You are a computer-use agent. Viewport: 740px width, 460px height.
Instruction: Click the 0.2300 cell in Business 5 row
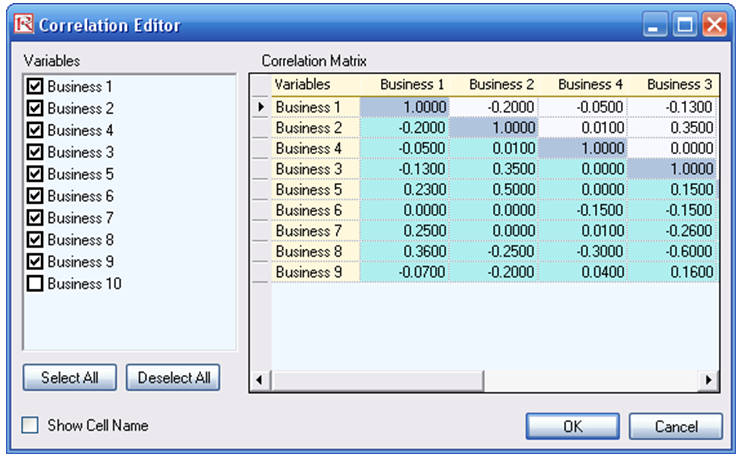coord(405,189)
